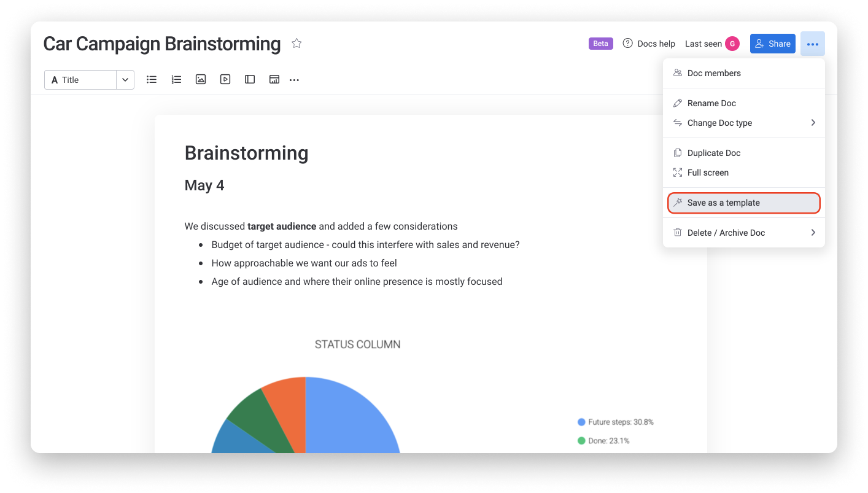868x493 pixels.
Task: Click the Brainstorming heading
Action: click(x=246, y=153)
